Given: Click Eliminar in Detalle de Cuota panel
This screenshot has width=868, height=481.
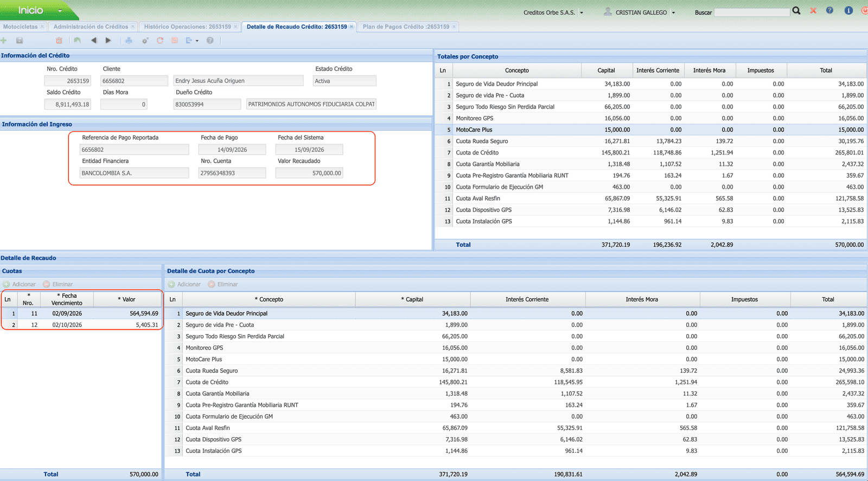Looking at the screenshot, I should pos(223,284).
